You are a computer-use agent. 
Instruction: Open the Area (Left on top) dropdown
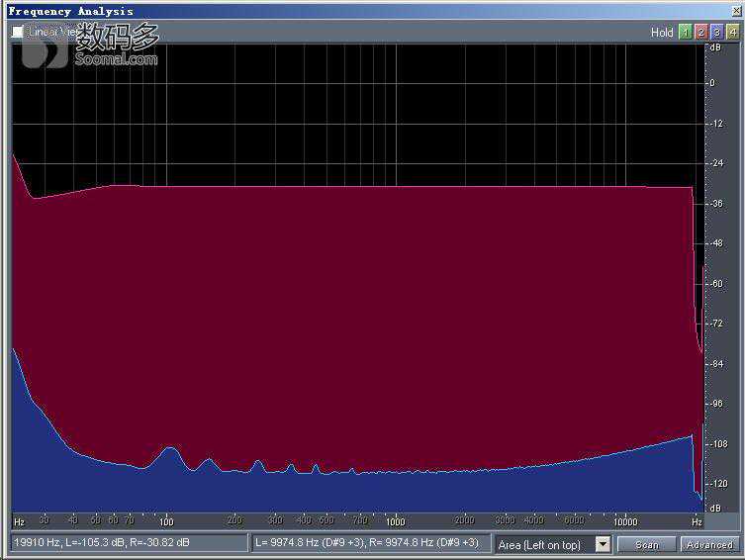click(603, 544)
